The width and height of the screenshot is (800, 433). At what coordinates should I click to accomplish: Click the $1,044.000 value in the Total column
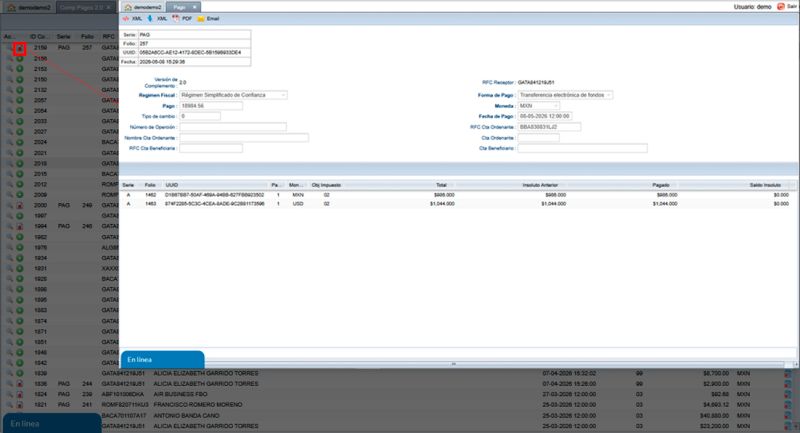(x=442, y=203)
